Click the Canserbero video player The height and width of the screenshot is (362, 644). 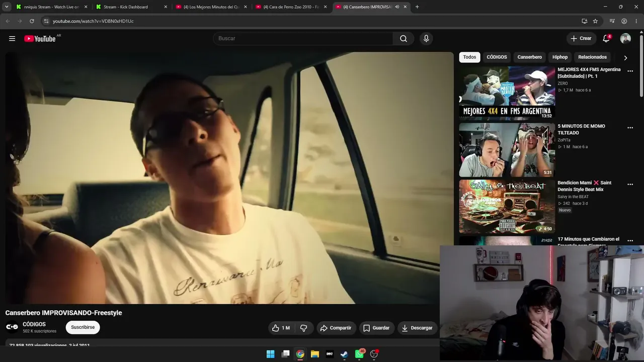(x=229, y=178)
